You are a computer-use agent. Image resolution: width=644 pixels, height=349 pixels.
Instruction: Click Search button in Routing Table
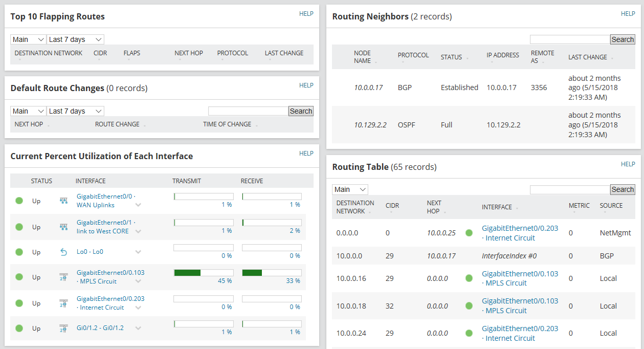pos(623,189)
